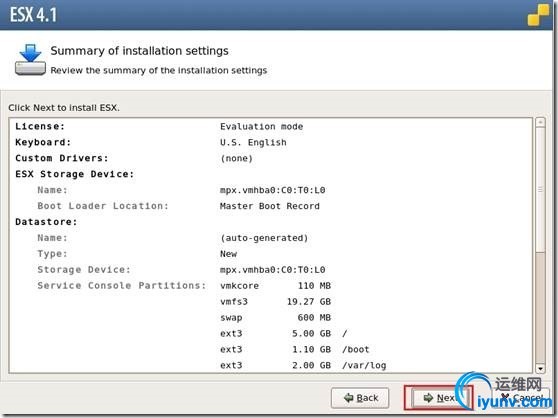The image size is (558, 418).
Task: Click the 'License:' label
Action: coord(40,126)
